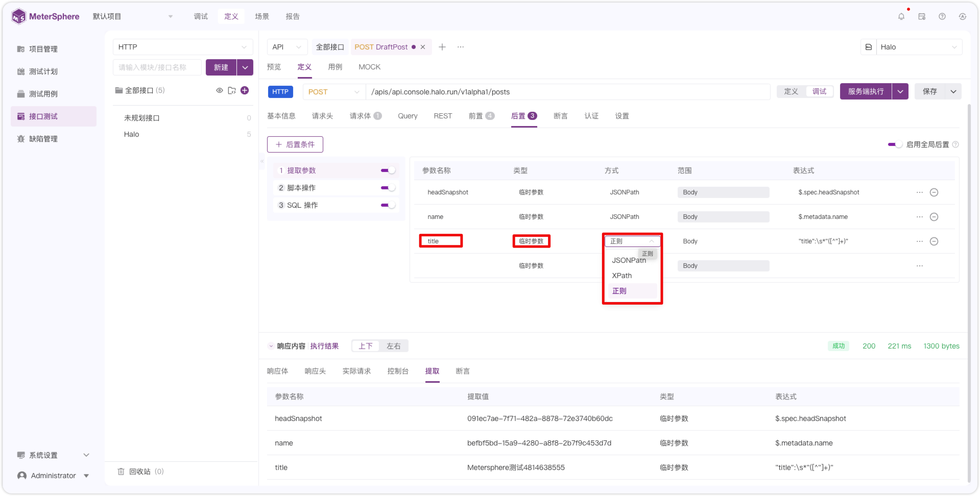Open the more tabs ellipsis menu
The image size is (980, 496).
tap(461, 47)
